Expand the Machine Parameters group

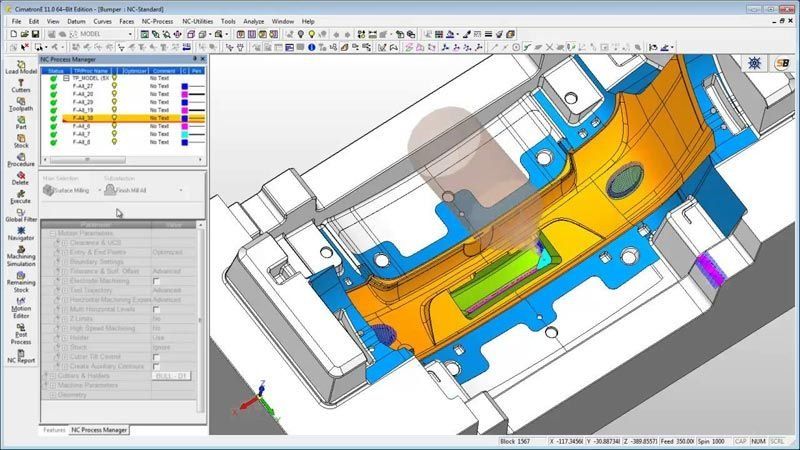click(46, 385)
